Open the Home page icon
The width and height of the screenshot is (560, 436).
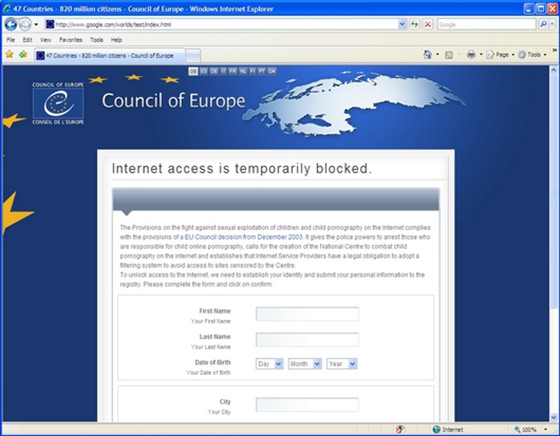point(428,55)
